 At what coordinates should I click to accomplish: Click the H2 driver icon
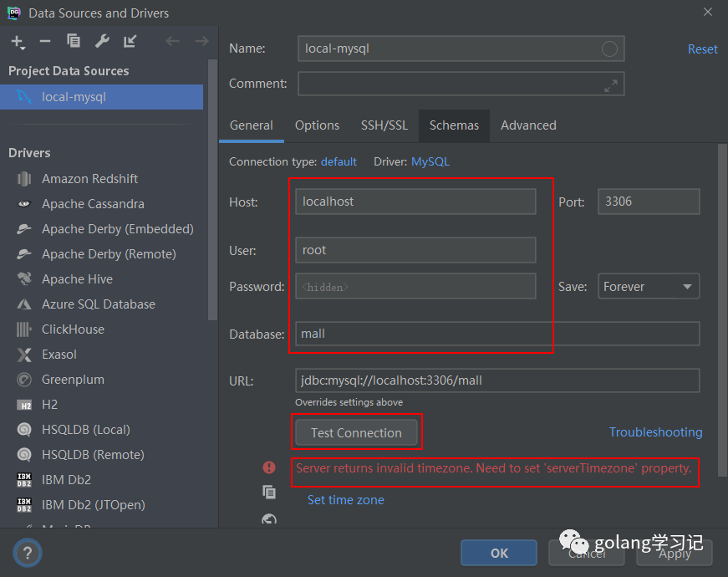tap(24, 405)
